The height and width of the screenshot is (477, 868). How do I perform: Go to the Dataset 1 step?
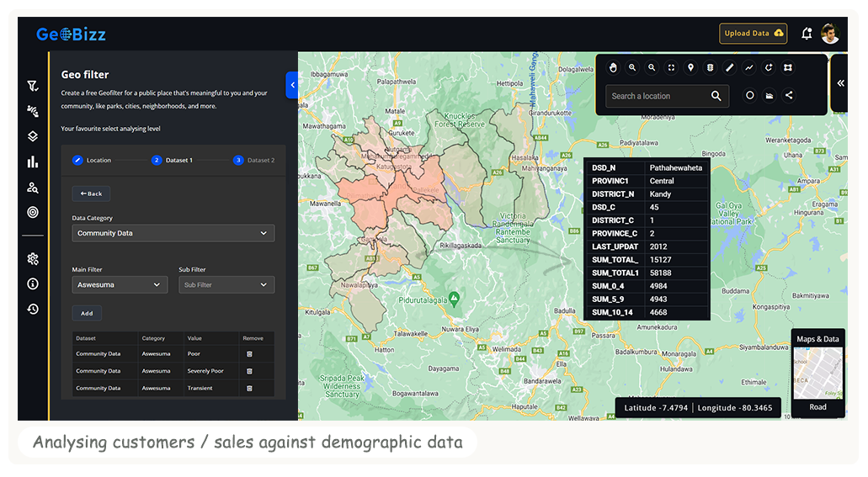point(172,160)
